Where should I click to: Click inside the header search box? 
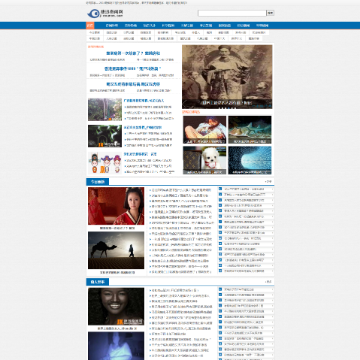click(232, 13)
